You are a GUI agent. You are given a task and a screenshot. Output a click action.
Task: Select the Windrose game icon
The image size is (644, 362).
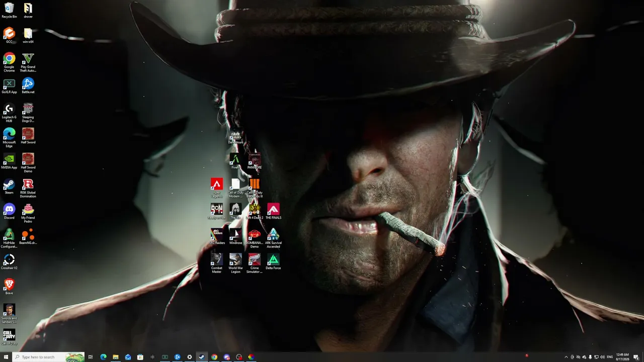(x=235, y=236)
